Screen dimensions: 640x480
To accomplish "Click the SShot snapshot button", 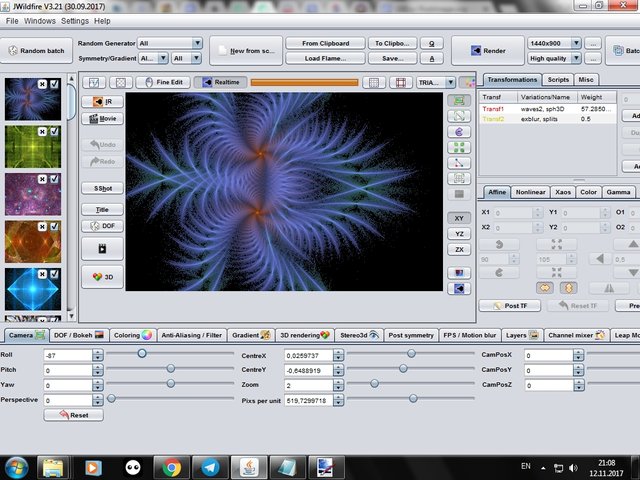I will click(x=102, y=188).
